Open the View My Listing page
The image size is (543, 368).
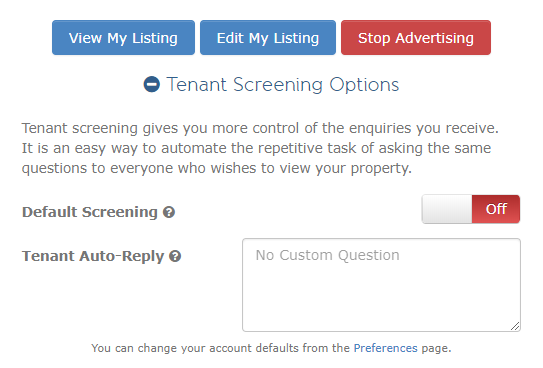click(x=123, y=38)
